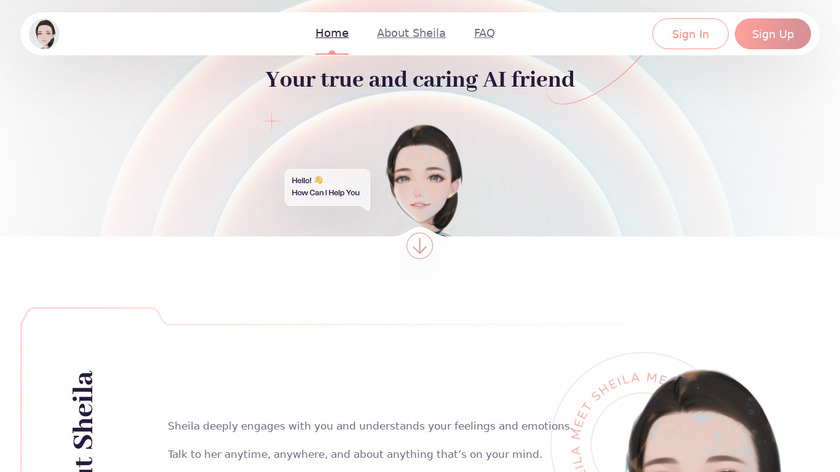
Task: Open the FAQ navigation link
Action: (484, 33)
